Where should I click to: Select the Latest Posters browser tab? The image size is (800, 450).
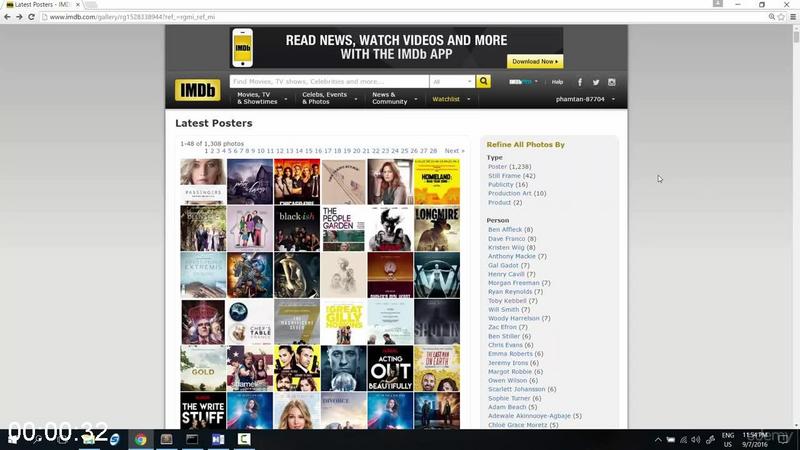click(42, 5)
